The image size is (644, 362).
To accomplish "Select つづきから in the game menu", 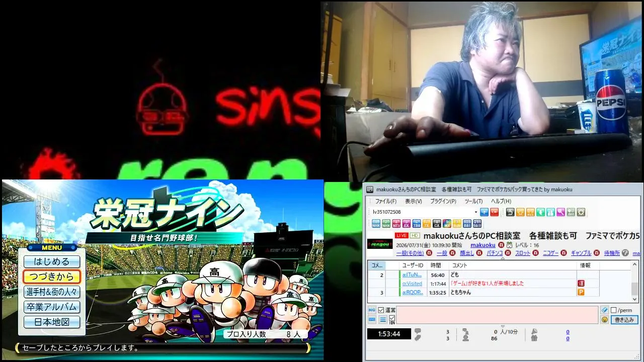I will pyautogui.click(x=52, y=277).
